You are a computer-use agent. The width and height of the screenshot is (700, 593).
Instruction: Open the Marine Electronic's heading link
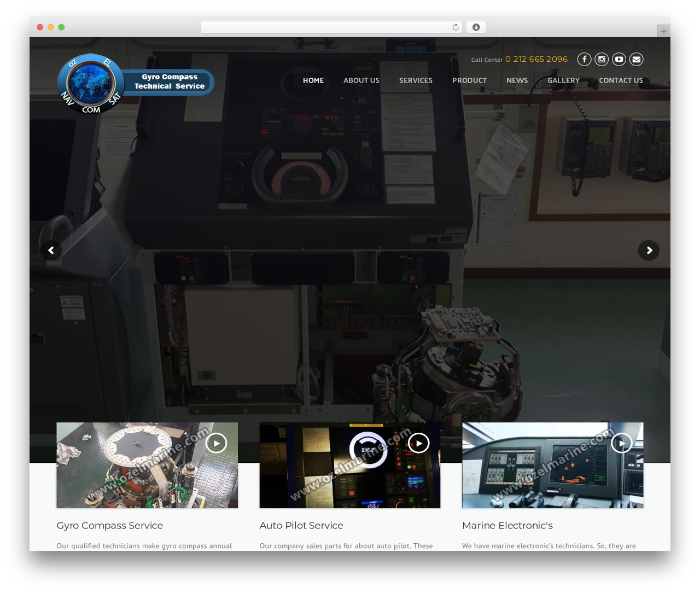[507, 526]
